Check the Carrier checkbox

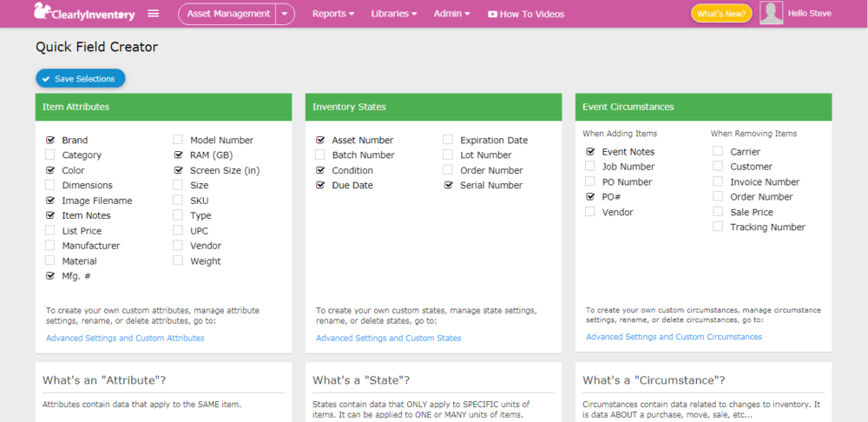718,151
